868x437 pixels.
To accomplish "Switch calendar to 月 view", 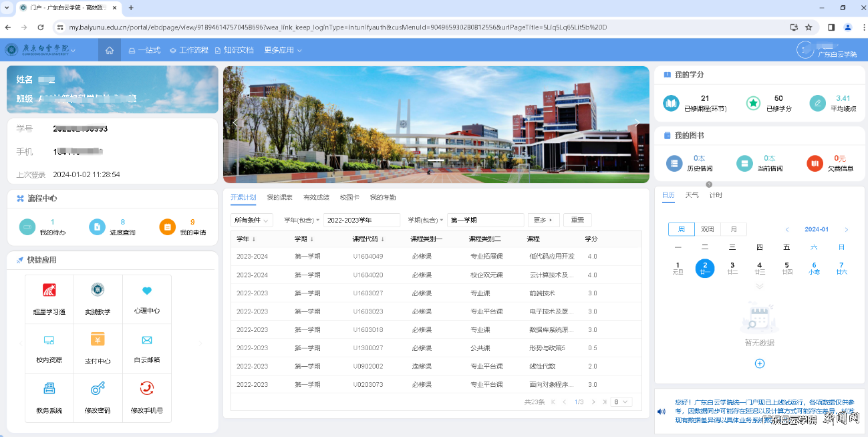I will pos(733,229).
